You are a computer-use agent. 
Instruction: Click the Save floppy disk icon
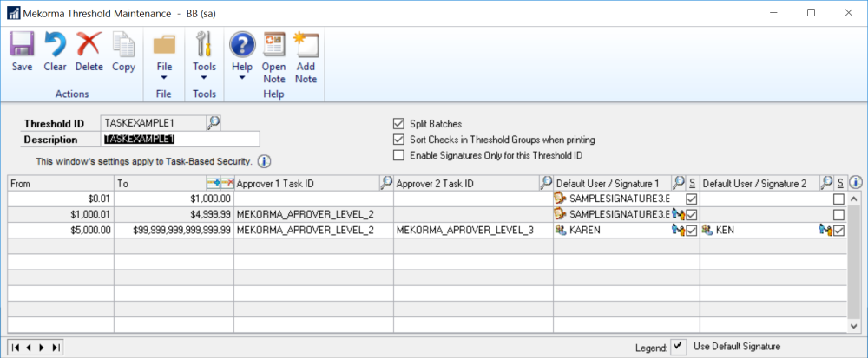22,45
